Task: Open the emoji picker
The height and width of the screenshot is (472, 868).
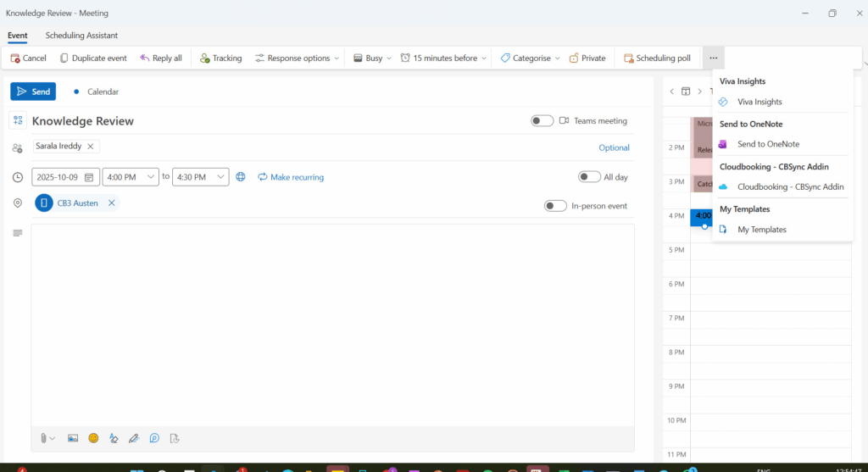Action: [93, 438]
